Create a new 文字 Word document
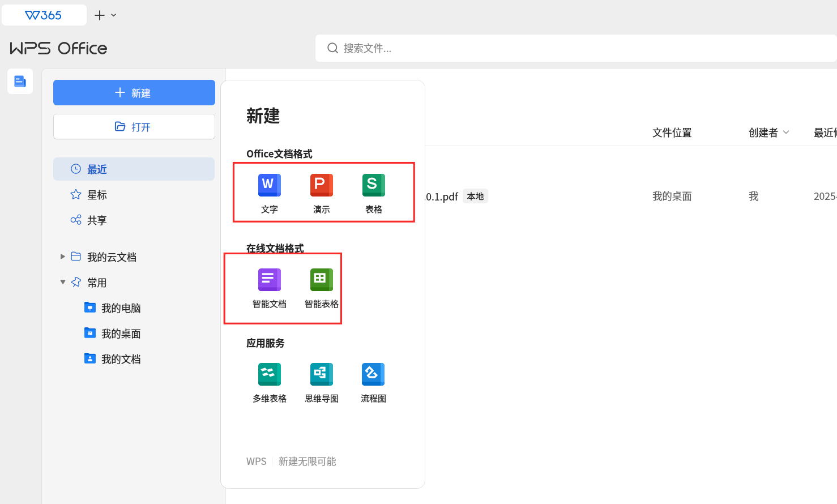The image size is (837, 504). (270, 194)
